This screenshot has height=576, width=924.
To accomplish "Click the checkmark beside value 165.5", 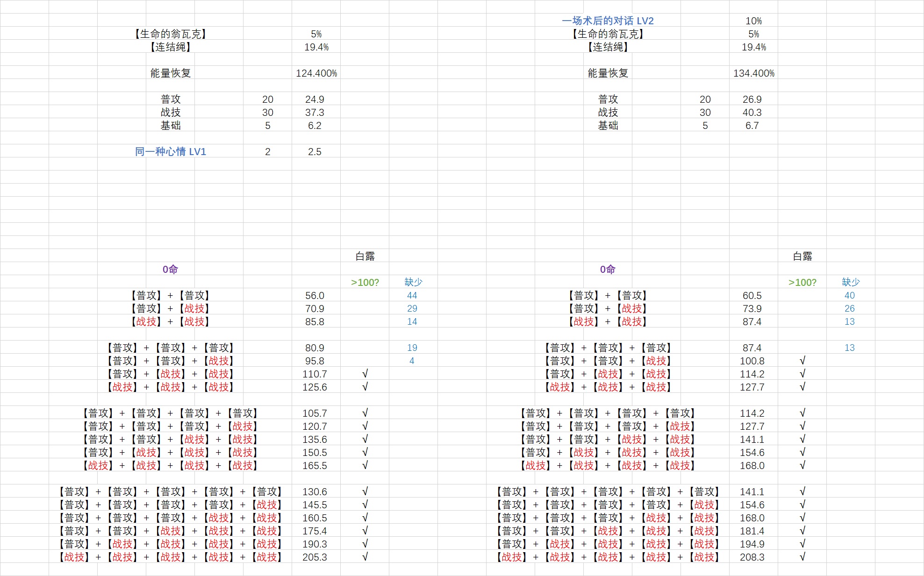I will 365,465.
